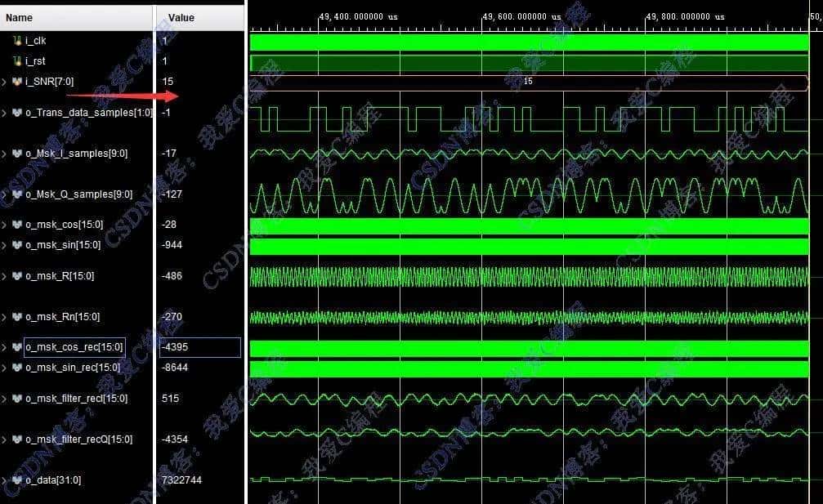The height and width of the screenshot is (504, 823).
Task: Click the signal icon next to i_rst
Action: pyautogui.click(x=18, y=61)
